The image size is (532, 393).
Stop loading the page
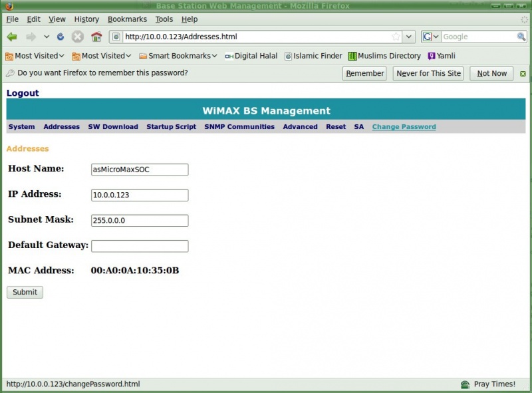78,37
